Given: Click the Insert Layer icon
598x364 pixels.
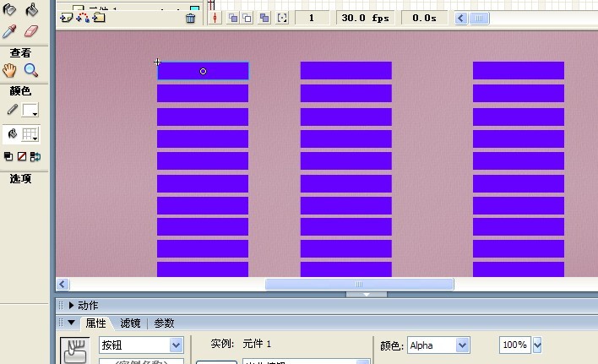Looking at the screenshot, I should pyautogui.click(x=67, y=18).
